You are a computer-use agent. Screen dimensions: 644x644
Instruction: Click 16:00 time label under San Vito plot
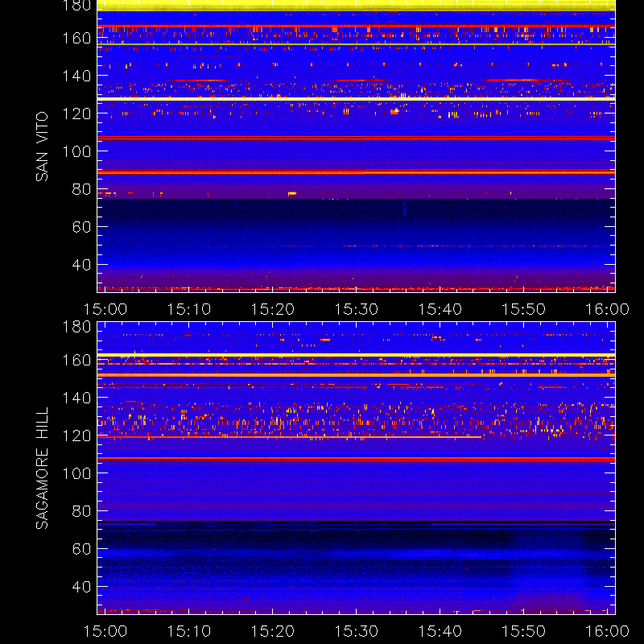pos(608,309)
